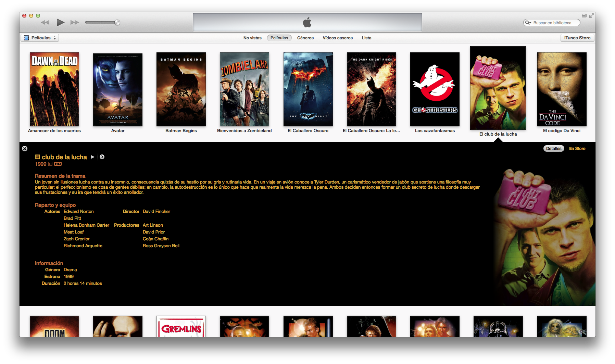The image size is (615, 364).
Task: Click actor Brad Pitt
Action: click(x=72, y=218)
